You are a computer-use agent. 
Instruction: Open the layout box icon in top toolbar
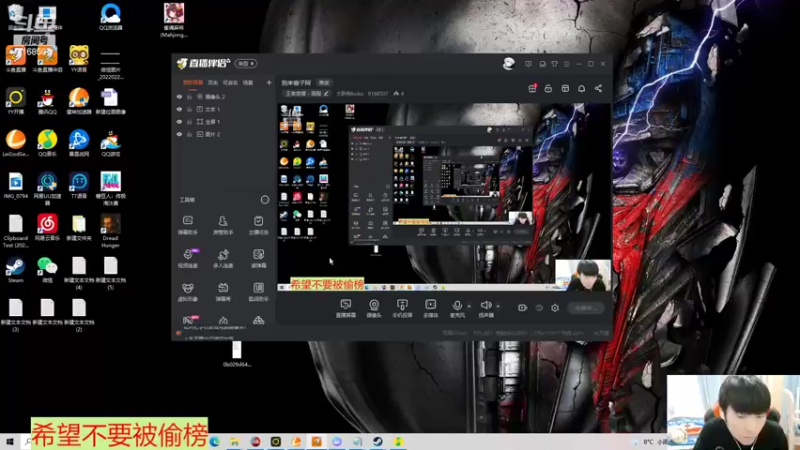click(x=565, y=88)
